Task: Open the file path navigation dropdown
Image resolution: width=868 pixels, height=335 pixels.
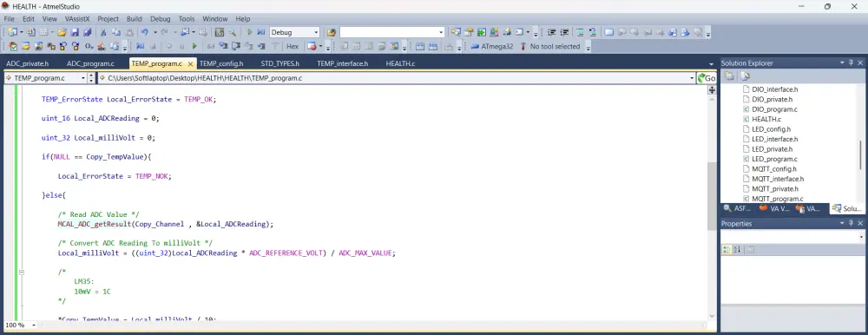Action: (x=692, y=78)
